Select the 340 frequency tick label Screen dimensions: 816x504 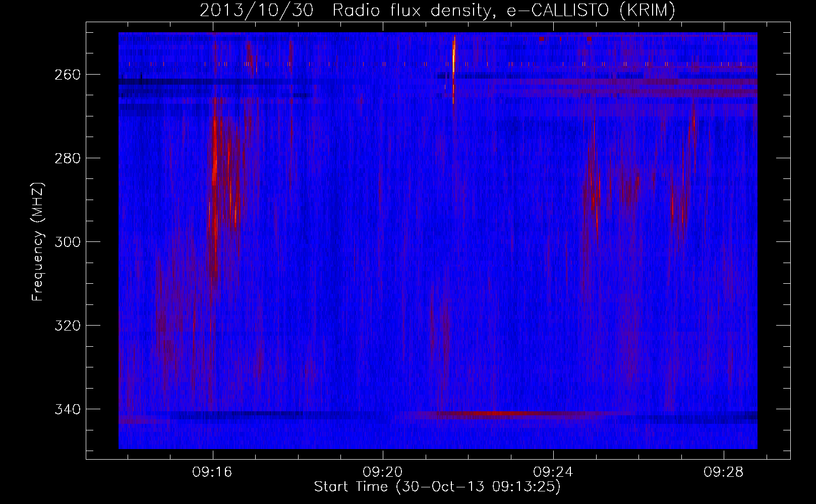[68, 409]
